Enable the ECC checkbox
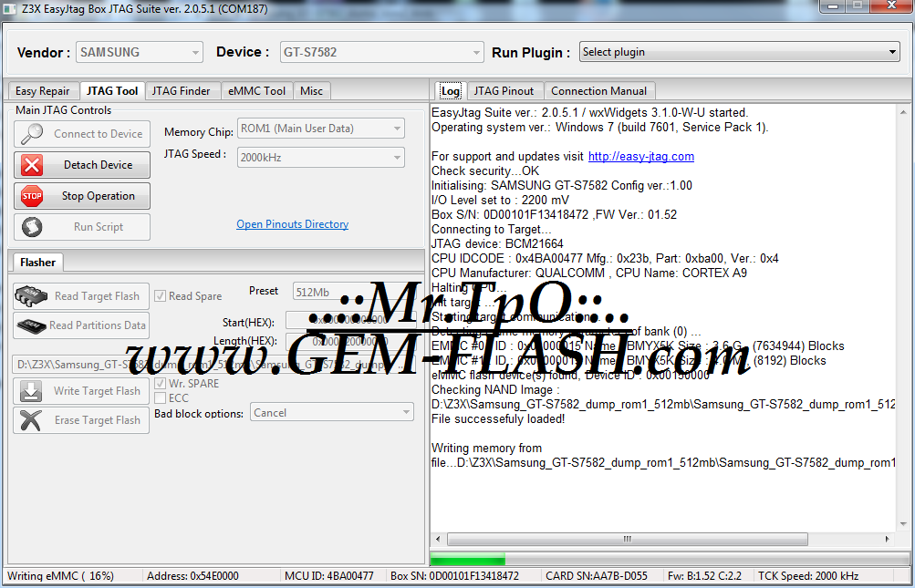The height and width of the screenshot is (588, 915). tap(160, 397)
